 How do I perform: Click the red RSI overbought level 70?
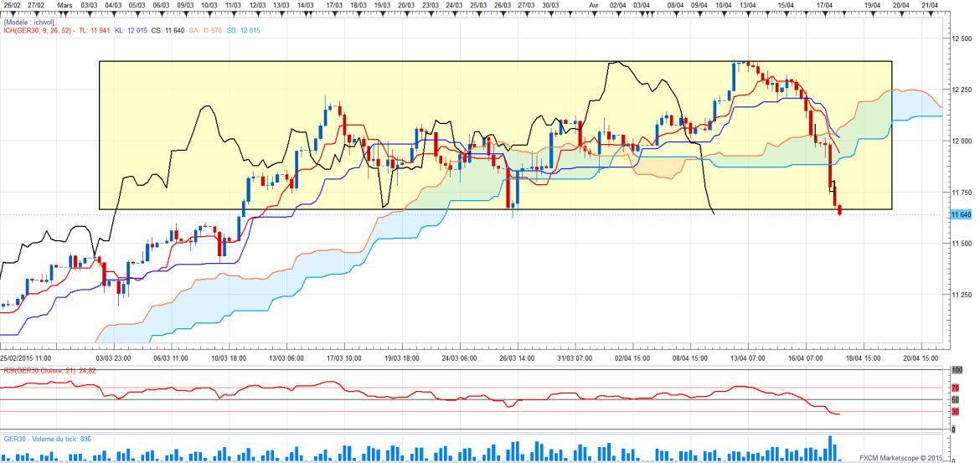pos(955,388)
